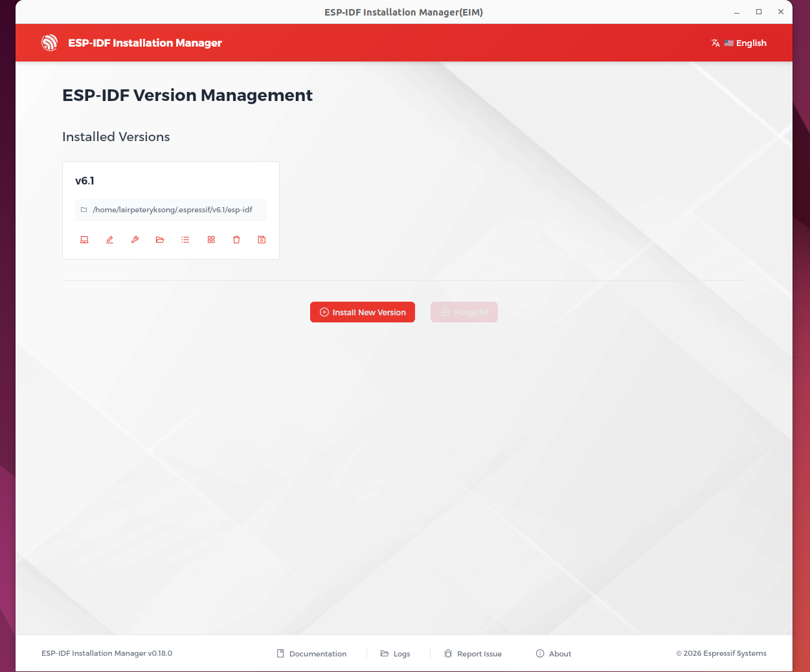
Task: Delete v6.1 using the trash icon
Action: (236, 240)
